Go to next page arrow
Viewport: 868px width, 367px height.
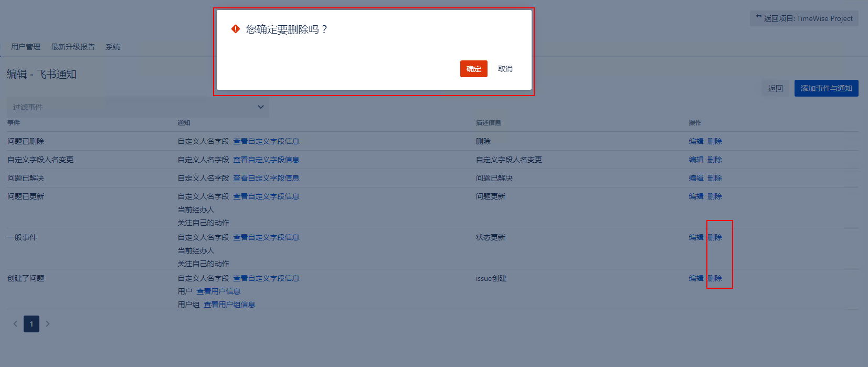pos(48,324)
